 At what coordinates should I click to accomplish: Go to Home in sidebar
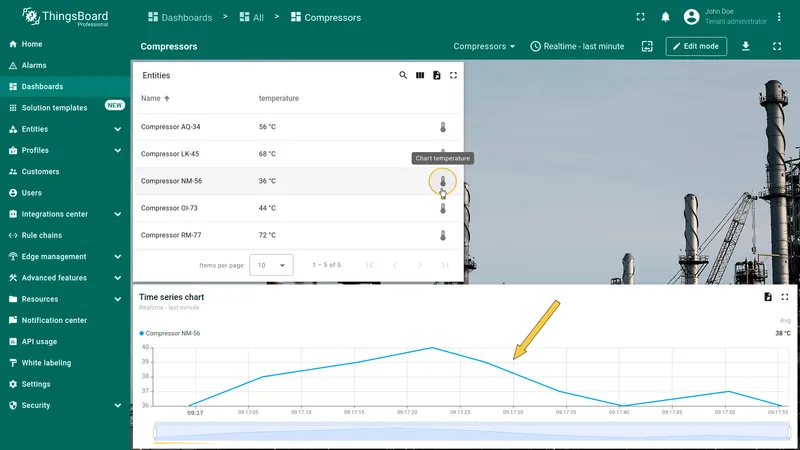point(65,44)
